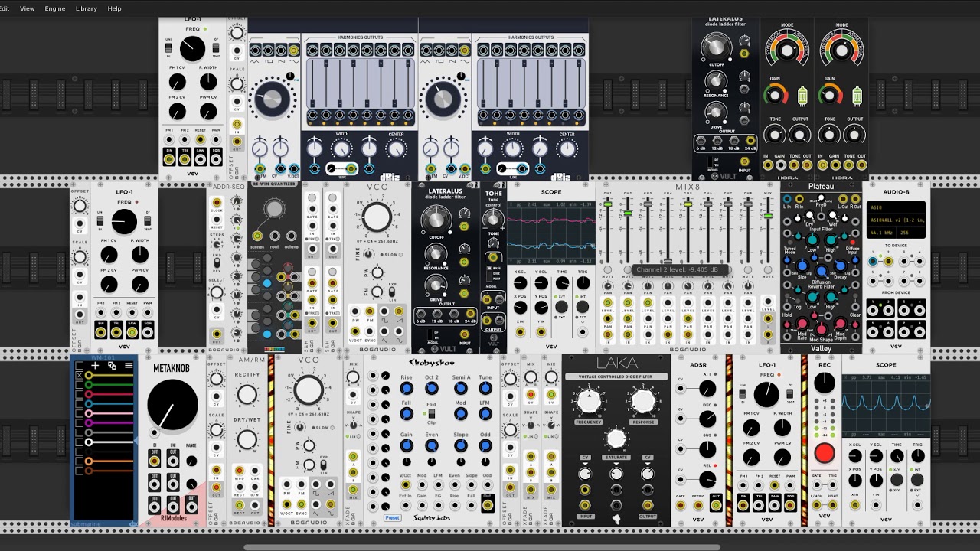This screenshot has width=980, height=551.
Task: Check the orange wire checkbox in WM-101
Action: [x=79, y=461]
